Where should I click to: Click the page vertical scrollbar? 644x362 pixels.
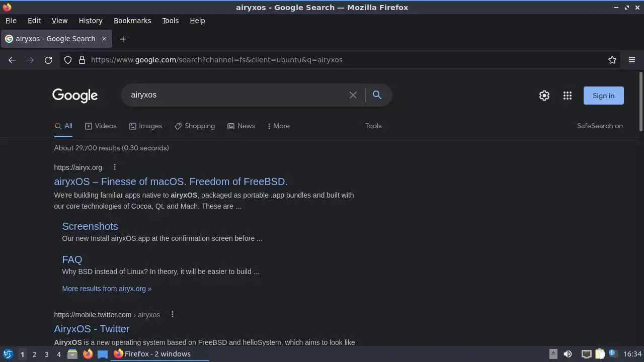pyautogui.click(x=641, y=102)
